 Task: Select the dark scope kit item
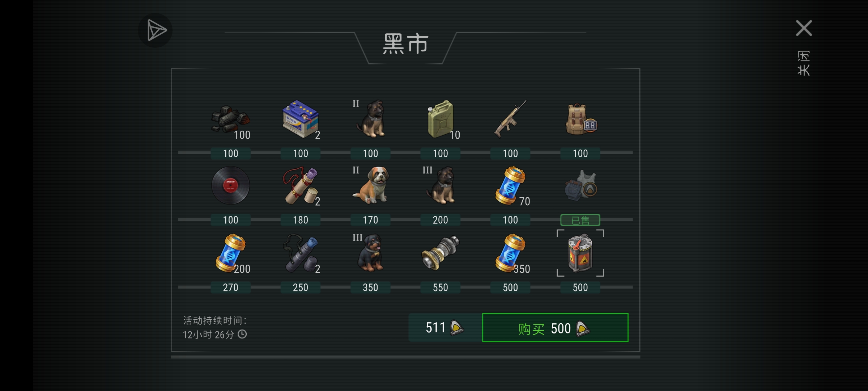tap(300, 253)
